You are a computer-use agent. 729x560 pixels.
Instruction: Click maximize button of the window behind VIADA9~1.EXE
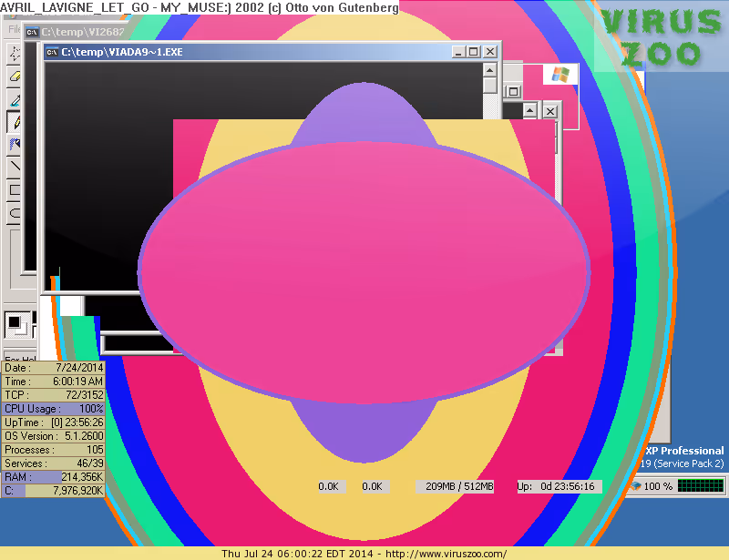click(513, 92)
